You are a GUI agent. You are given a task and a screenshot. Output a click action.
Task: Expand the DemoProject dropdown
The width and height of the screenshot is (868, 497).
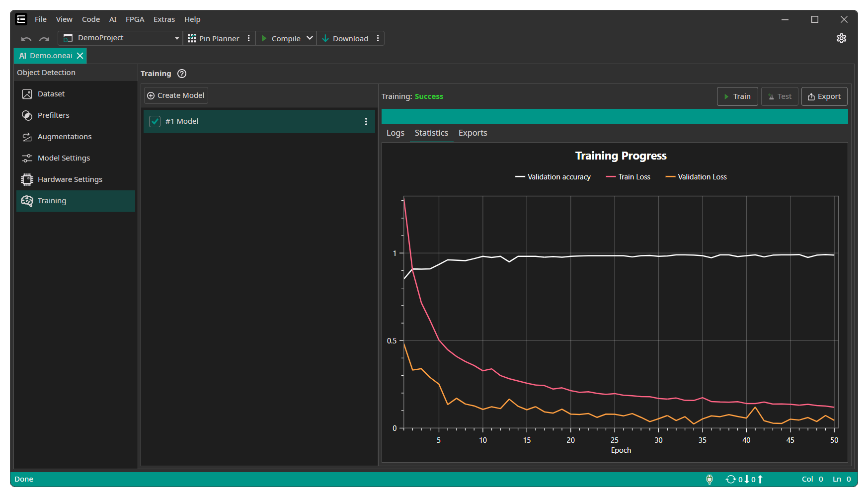pos(176,38)
